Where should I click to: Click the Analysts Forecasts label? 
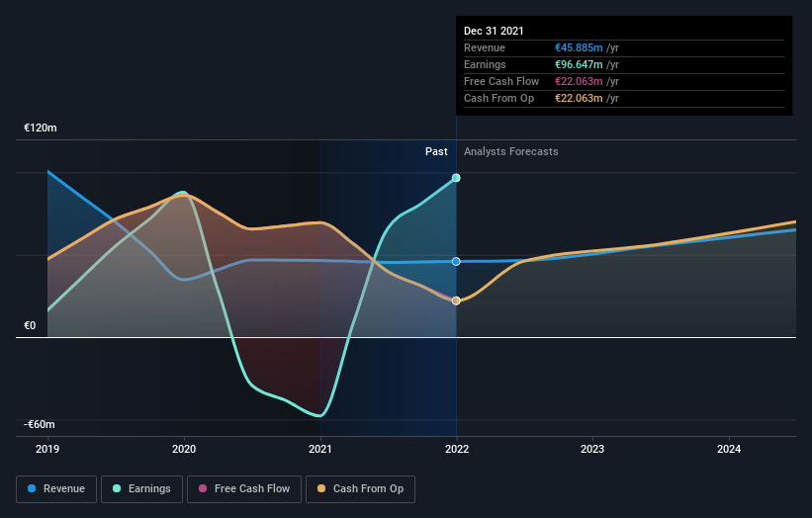pos(511,151)
